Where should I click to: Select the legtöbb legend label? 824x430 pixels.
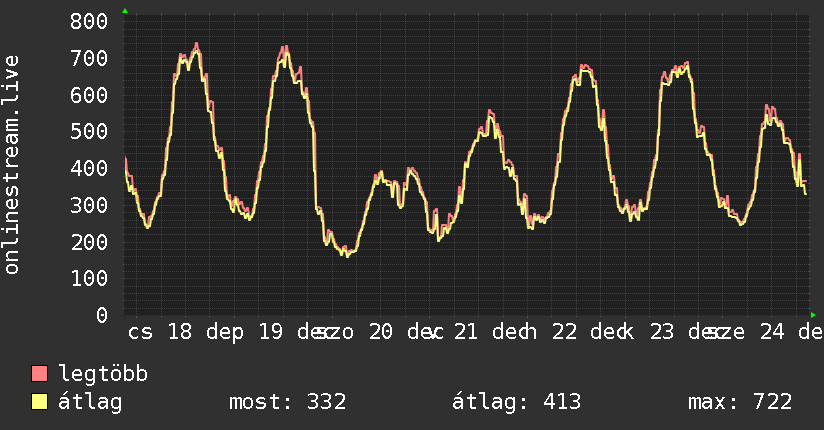coord(103,374)
